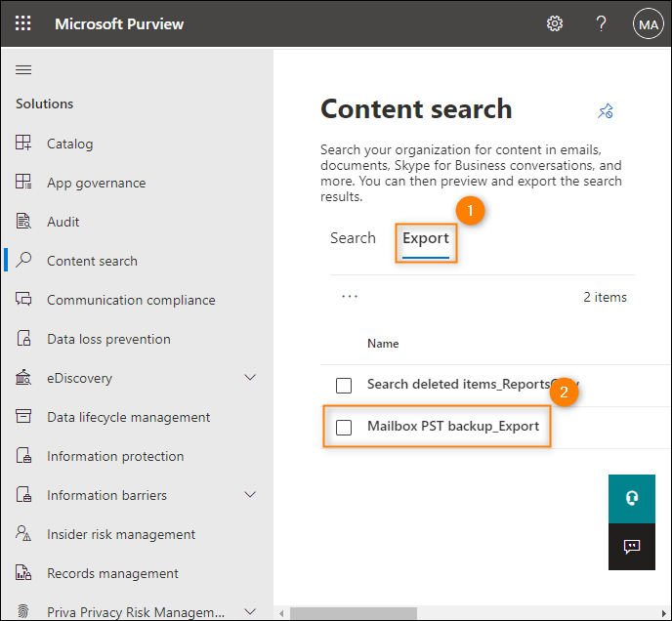
Task: Open Data loss prevention link
Action: [x=108, y=339]
